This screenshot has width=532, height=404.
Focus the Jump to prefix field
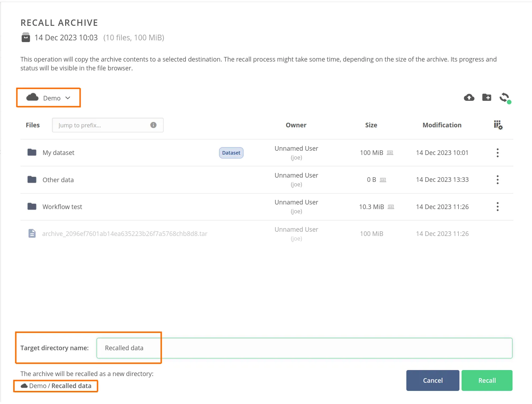coord(103,125)
